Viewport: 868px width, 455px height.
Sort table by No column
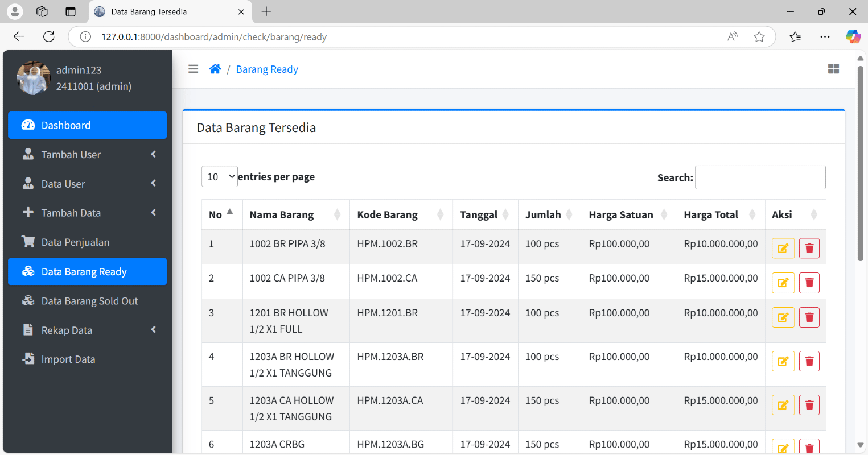pyautogui.click(x=222, y=214)
